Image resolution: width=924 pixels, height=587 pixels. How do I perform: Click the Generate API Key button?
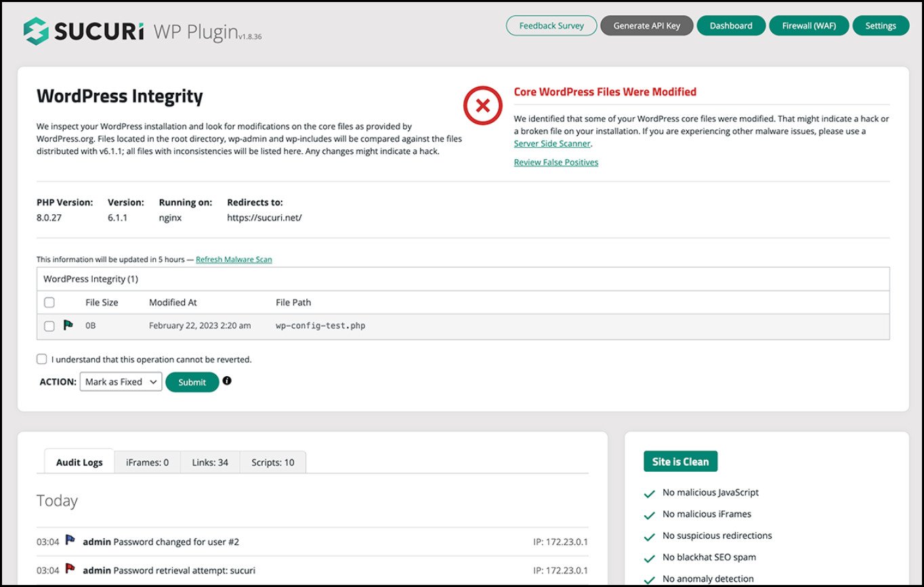tap(646, 26)
